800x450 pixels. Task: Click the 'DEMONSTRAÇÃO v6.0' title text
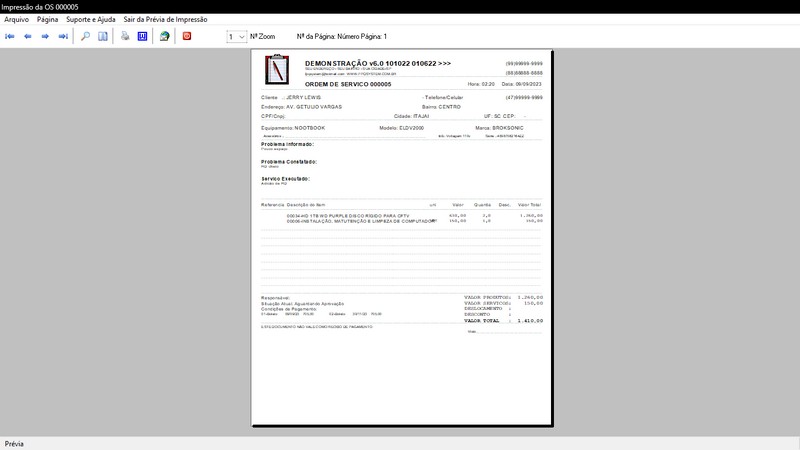(378, 64)
